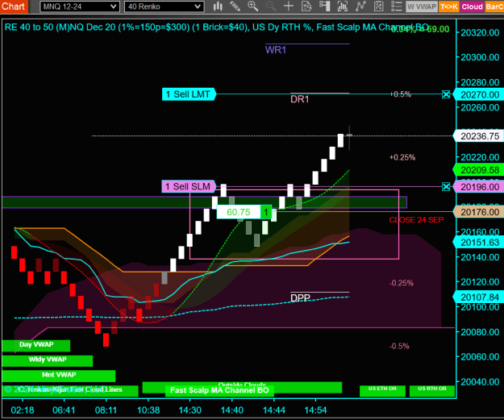This screenshot has width=504, height=420.
Task: Open the chart Properties list icon
Action: click(x=397, y=6)
